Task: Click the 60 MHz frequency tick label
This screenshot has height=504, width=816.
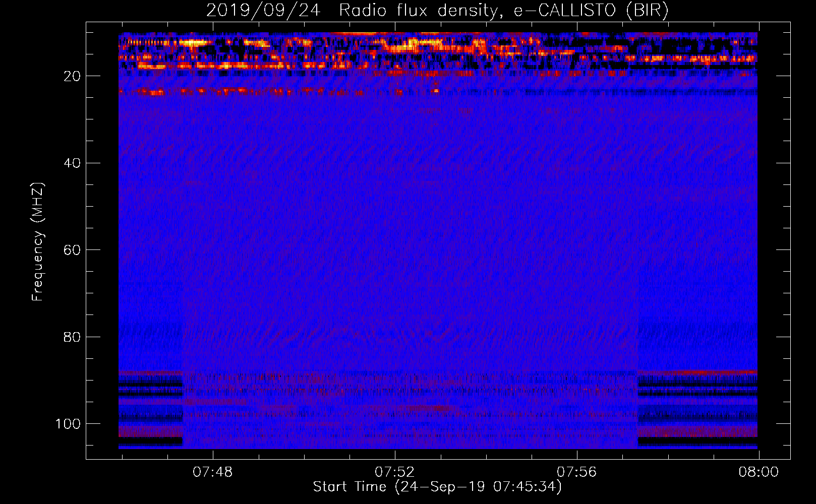Action: [x=72, y=250]
